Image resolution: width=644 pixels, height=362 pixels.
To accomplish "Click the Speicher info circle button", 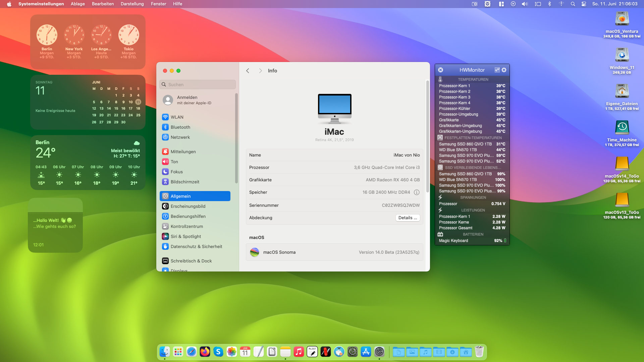I will [x=417, y=192].
